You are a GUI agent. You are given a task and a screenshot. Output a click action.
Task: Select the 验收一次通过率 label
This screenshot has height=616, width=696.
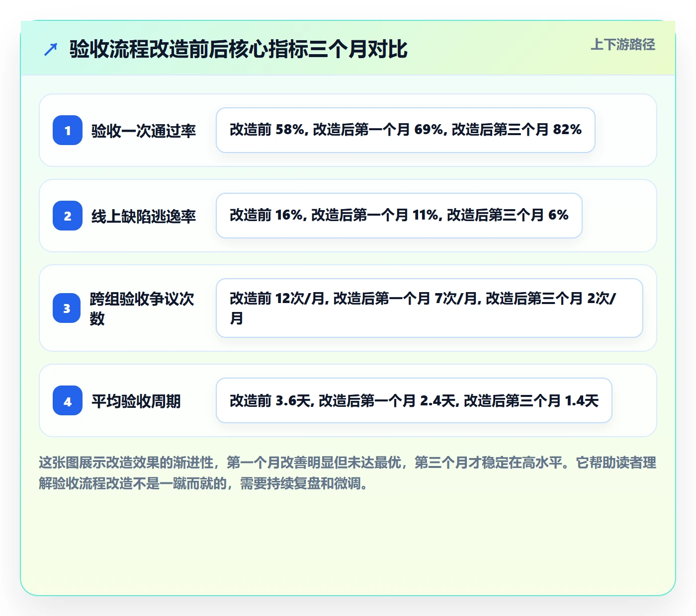tap(144, 131)
